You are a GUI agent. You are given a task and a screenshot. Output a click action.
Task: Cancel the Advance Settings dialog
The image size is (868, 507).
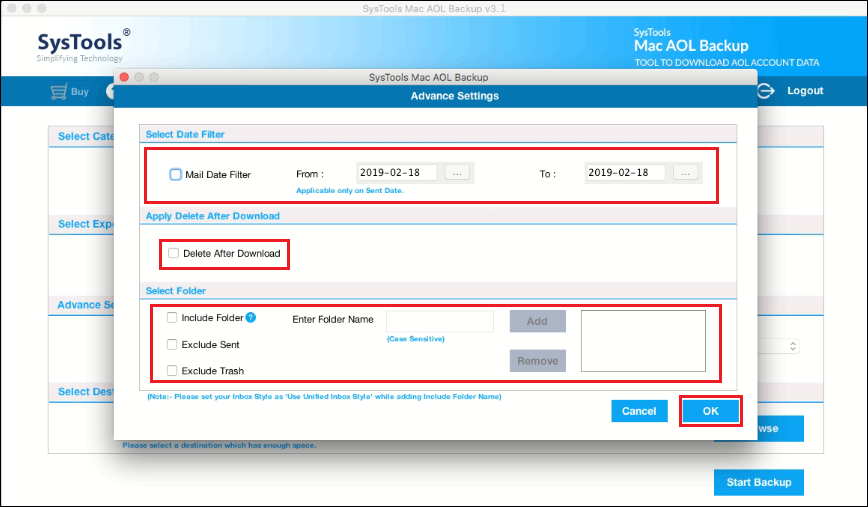tap(639, 411)
